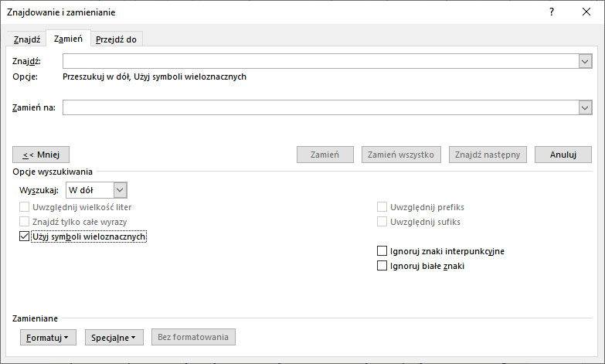Click the Bez formatowania button
This screenshot has height=364, width=605.
(193, 338)
